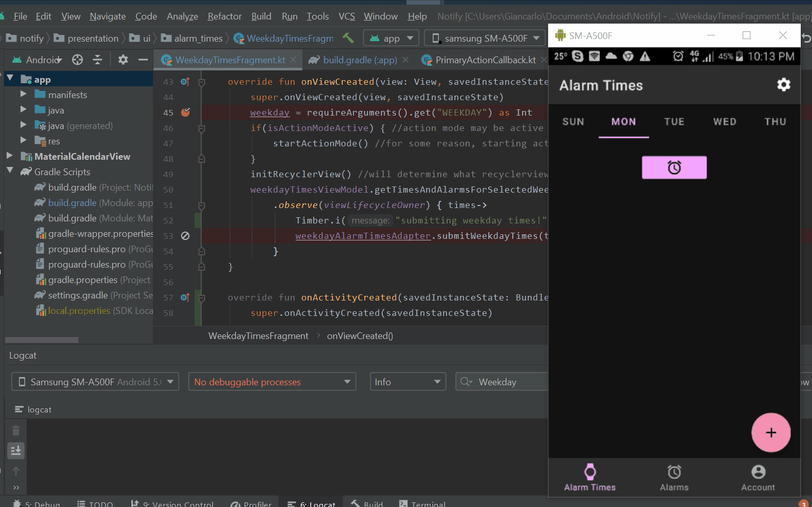Viewport: 812px width, 507px height.
Task: Click the project panel horizontal scrollbar
Action: [x=42, y=340]
